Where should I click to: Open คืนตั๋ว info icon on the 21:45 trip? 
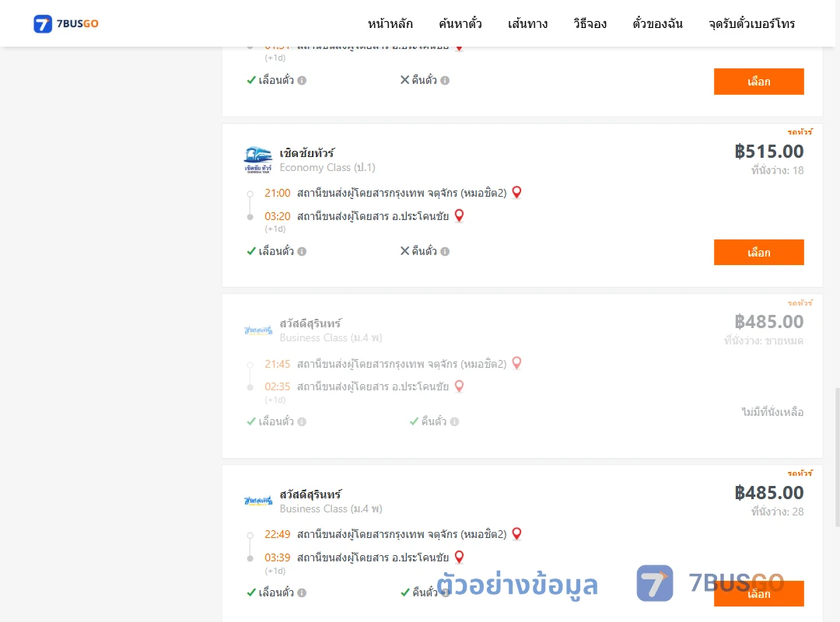click(x=455, y=421)
